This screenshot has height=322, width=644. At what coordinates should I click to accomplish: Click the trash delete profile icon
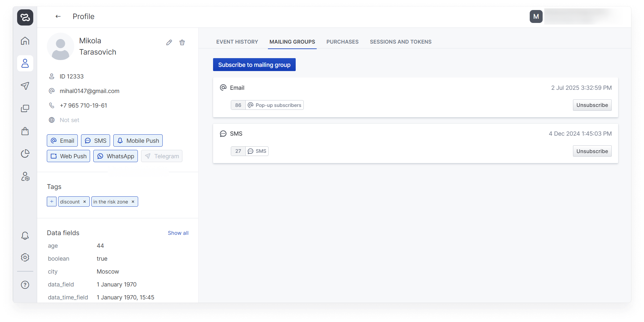(x=182, y=43)
